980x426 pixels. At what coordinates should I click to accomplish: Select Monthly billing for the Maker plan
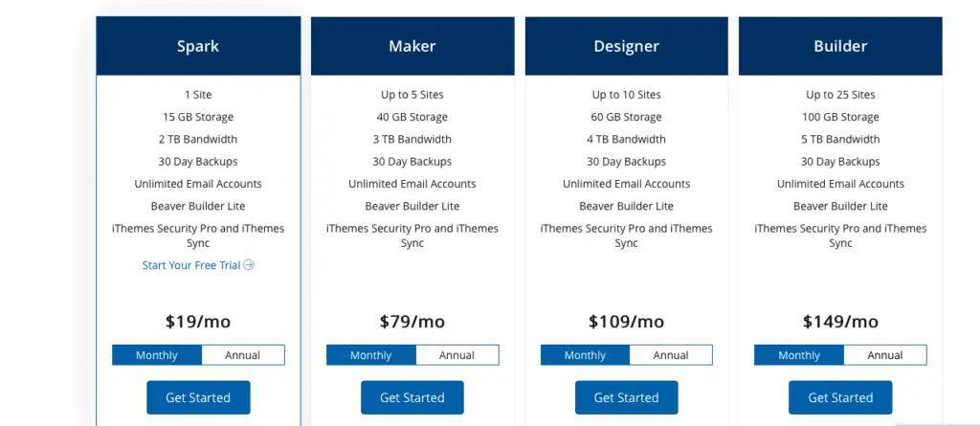371,355
